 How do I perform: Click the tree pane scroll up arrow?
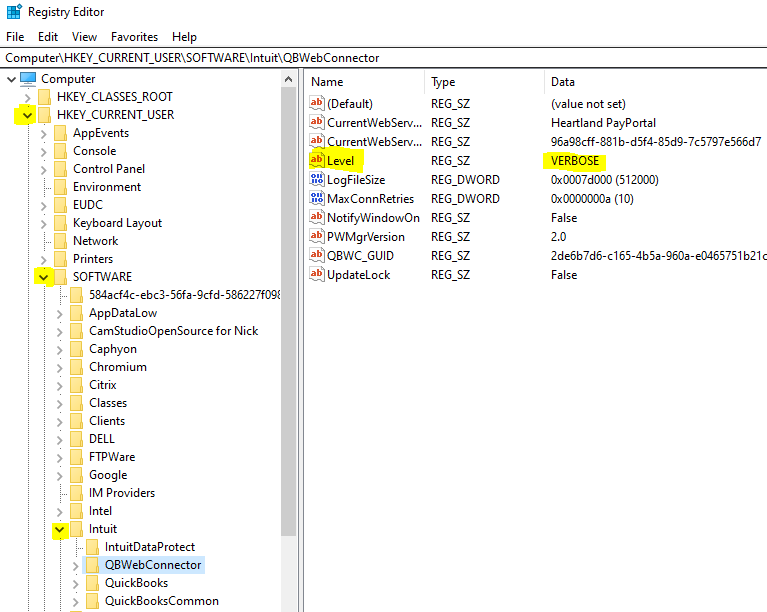(x=289, y=79)
